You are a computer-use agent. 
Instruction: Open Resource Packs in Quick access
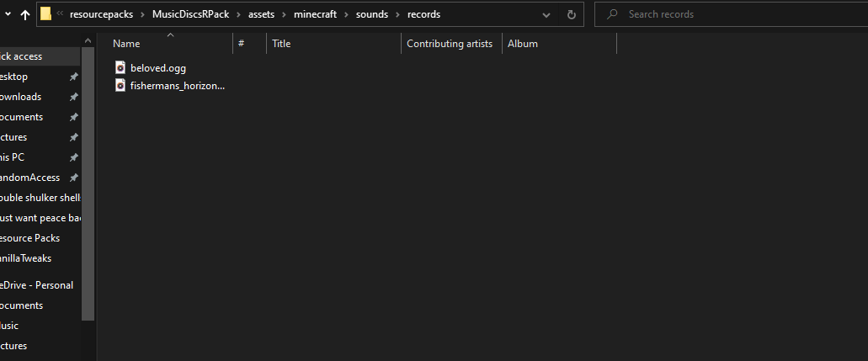click(x=29, y=238)
